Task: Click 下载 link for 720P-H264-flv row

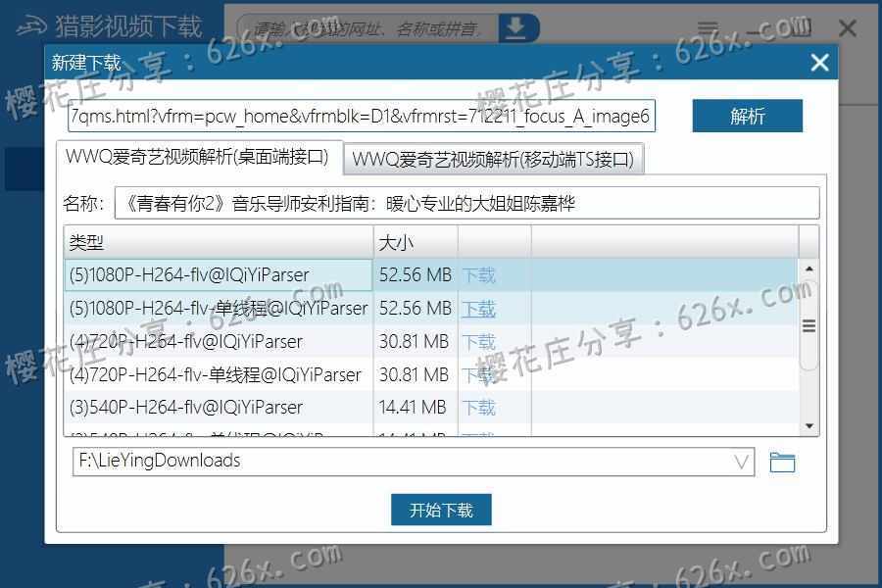Action: [x=478, y=342]
